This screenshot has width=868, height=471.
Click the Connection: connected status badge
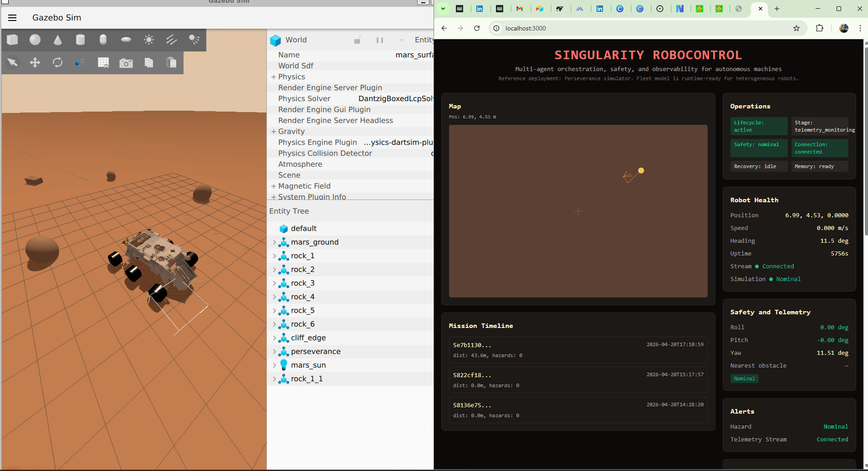pyautogui.click(x=819, y=148)
